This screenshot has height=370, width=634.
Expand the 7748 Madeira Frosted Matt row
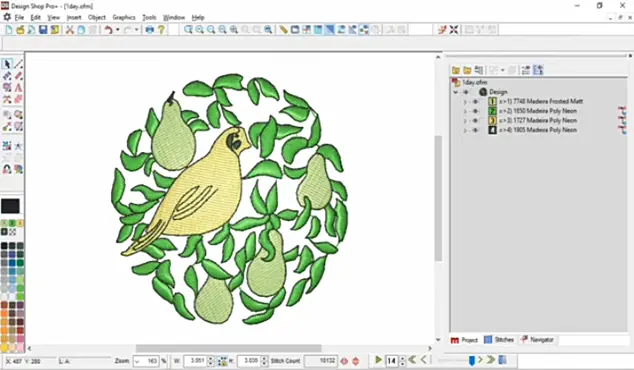click(465, 101)
